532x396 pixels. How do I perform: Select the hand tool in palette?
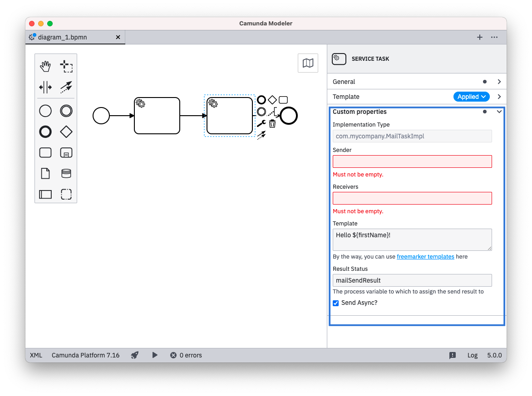(x=45, y=66)
